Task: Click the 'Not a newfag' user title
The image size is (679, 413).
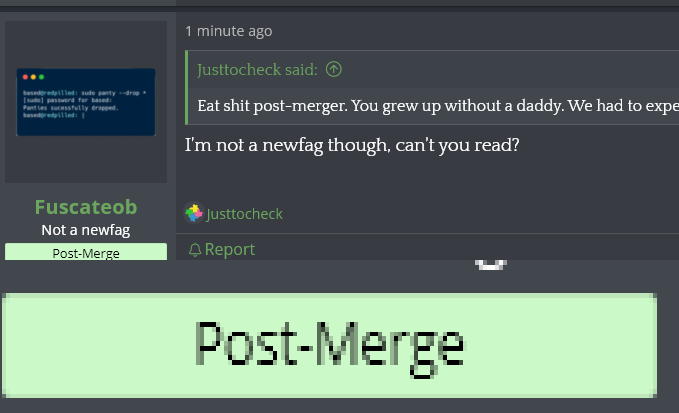Action: click(x=86, y=230)
